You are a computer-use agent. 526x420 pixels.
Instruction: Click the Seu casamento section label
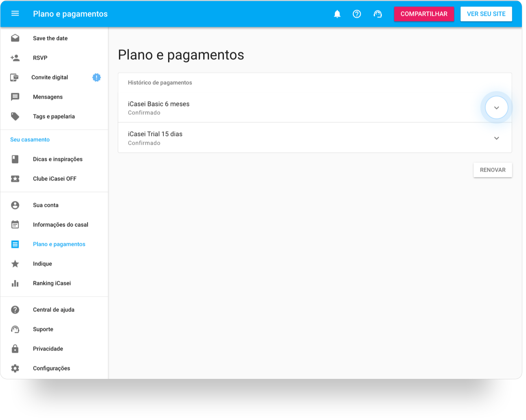pyautogui.click(x=30, y=140)
